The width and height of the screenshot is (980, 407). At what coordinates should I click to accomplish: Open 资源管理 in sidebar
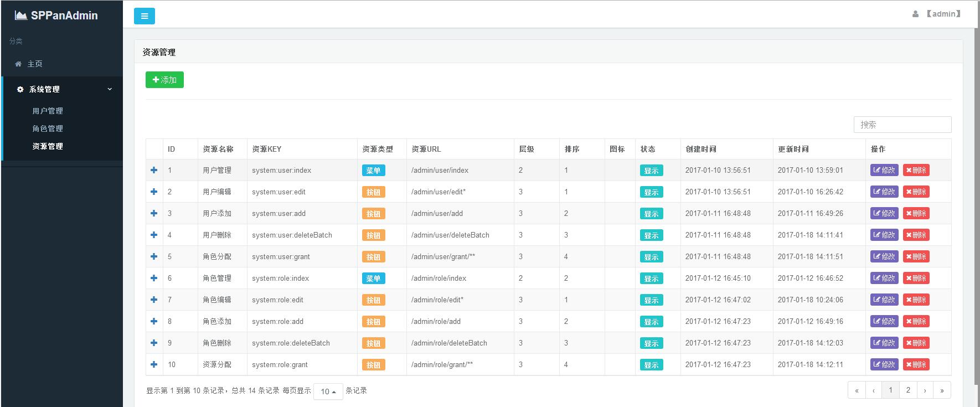pyautogui.click(x=48, y=146)
